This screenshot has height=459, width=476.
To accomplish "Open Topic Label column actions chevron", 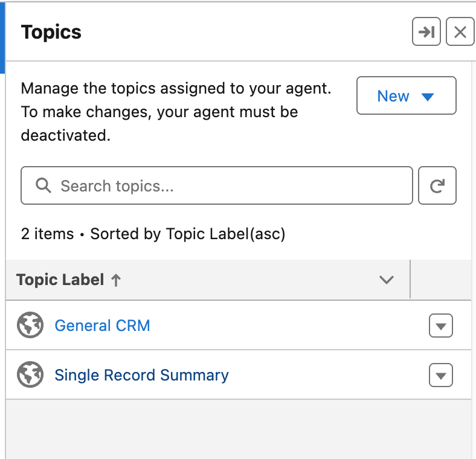I will click(386, 280).
